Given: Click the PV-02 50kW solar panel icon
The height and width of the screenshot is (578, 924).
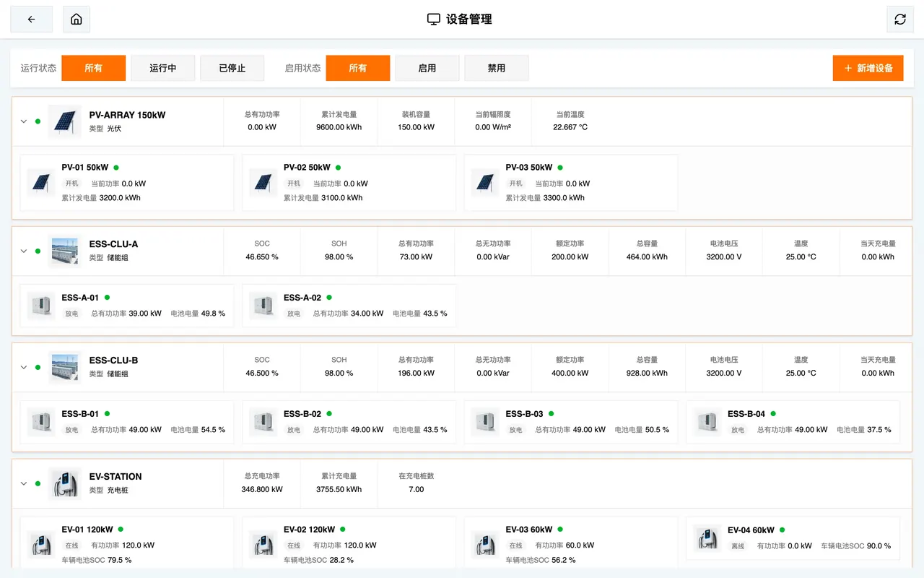Looking at the screenshot, I should 263,183.
